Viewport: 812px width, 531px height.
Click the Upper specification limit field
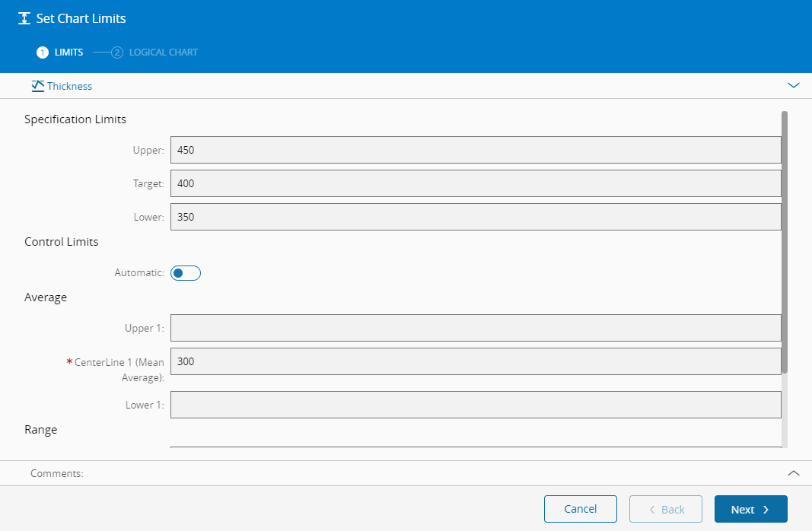pyautogui.click(x=476, y=150)
